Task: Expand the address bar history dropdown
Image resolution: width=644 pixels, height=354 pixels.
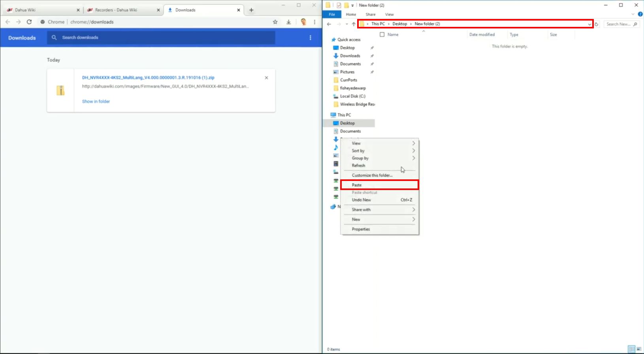Action: [x=589, y=24]
